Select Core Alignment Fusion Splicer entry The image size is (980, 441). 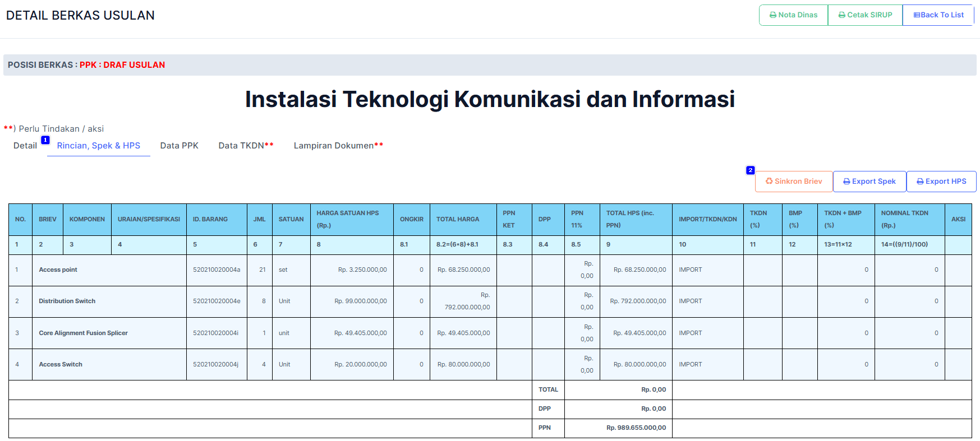[x=84, y=333]
